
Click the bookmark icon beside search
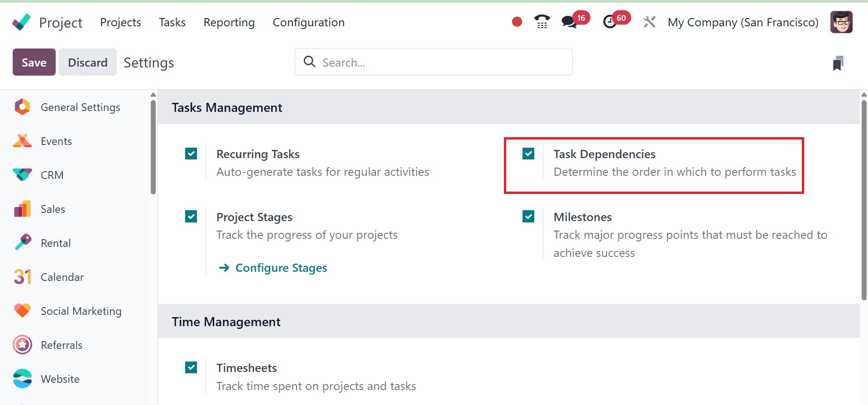[838, 63]
